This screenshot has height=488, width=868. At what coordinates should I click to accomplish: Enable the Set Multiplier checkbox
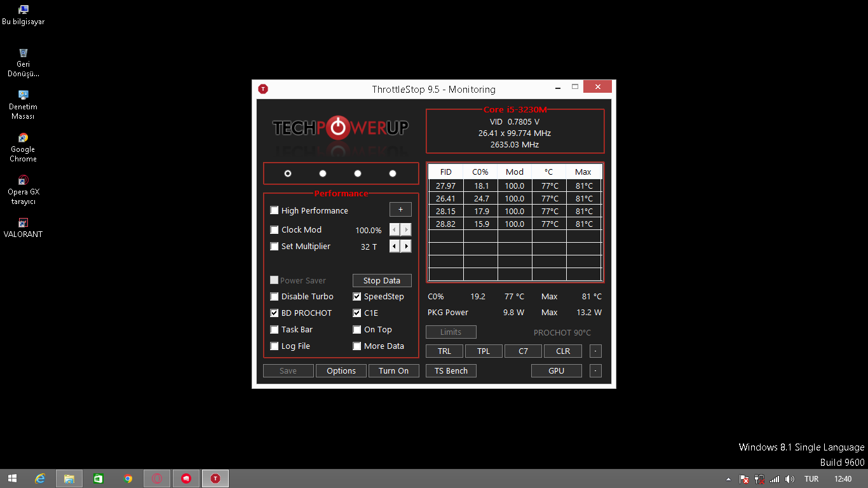coord(275,246)
